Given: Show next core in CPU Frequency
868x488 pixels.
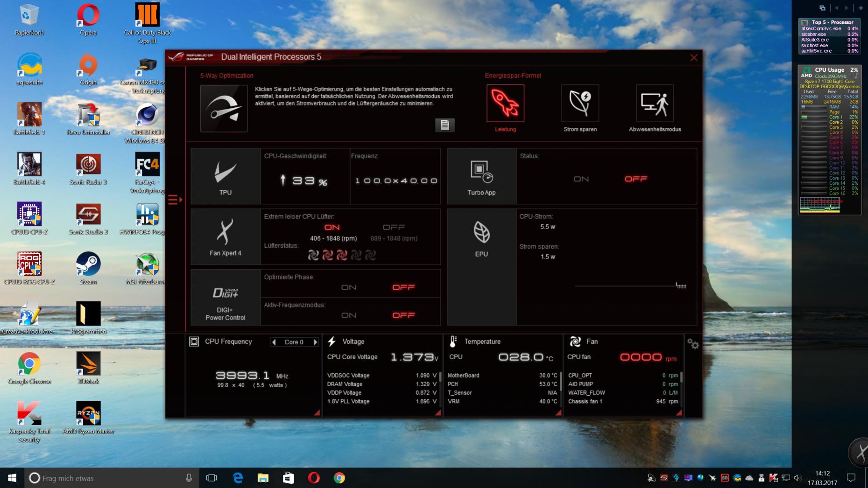Looking at the screenshot, I should click(x=315, y=342).
